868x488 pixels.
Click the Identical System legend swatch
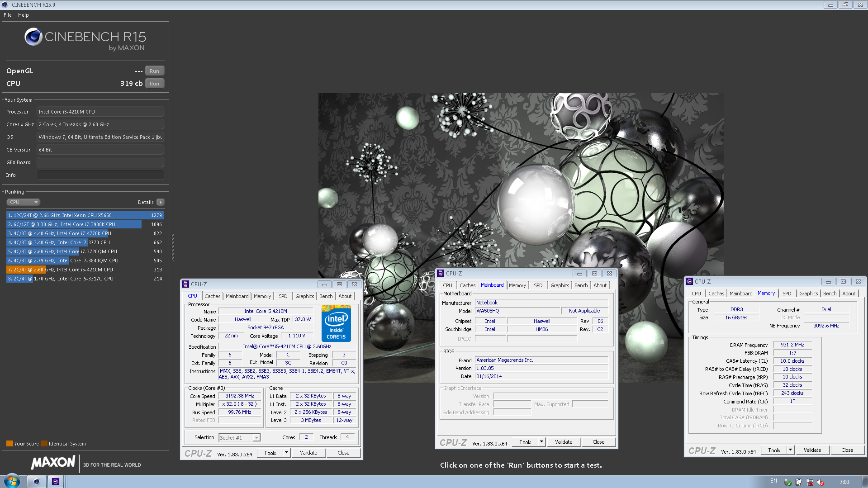click(44, 444)
